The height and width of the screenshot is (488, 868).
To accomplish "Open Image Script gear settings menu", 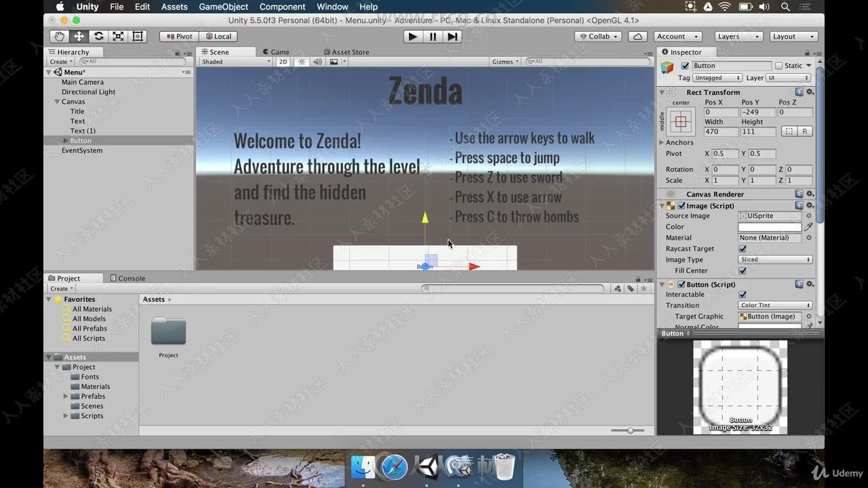I will point(810,205).
